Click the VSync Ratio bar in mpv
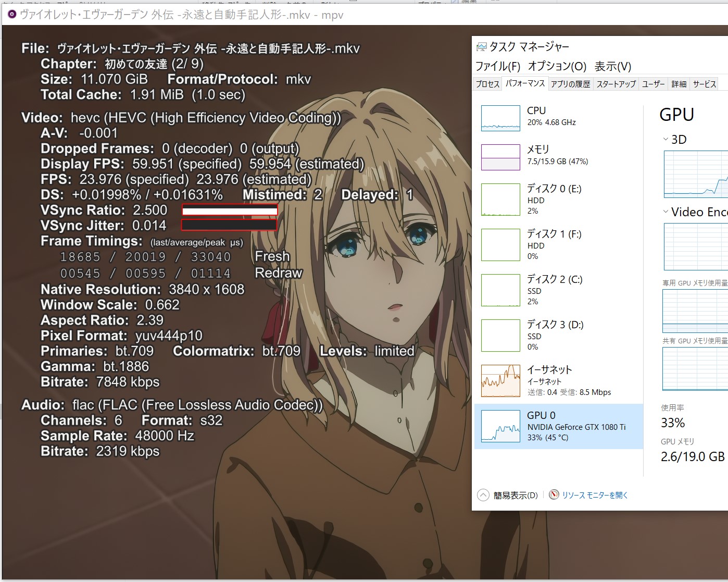The height and width of the screenshot is (582, 728). pyautogui.click(x=230, y=210)
